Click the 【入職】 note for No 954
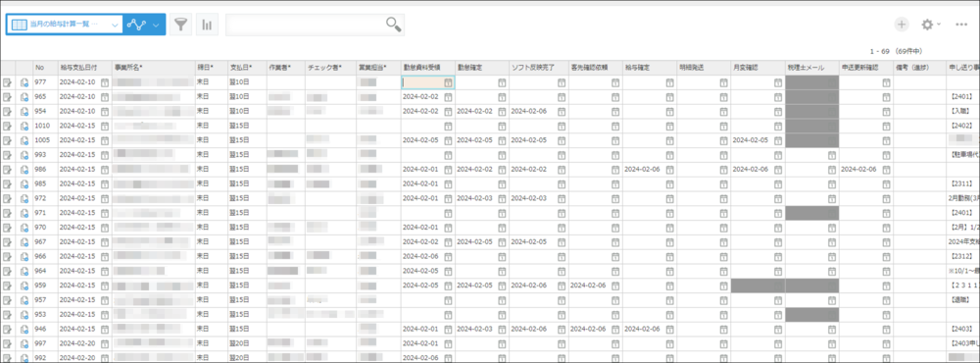The height and width of the screenshot is (363, 980). point(959,111)
